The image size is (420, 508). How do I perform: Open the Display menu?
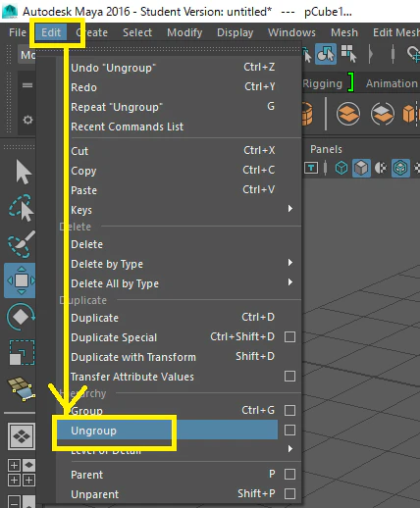coord(236,32)
